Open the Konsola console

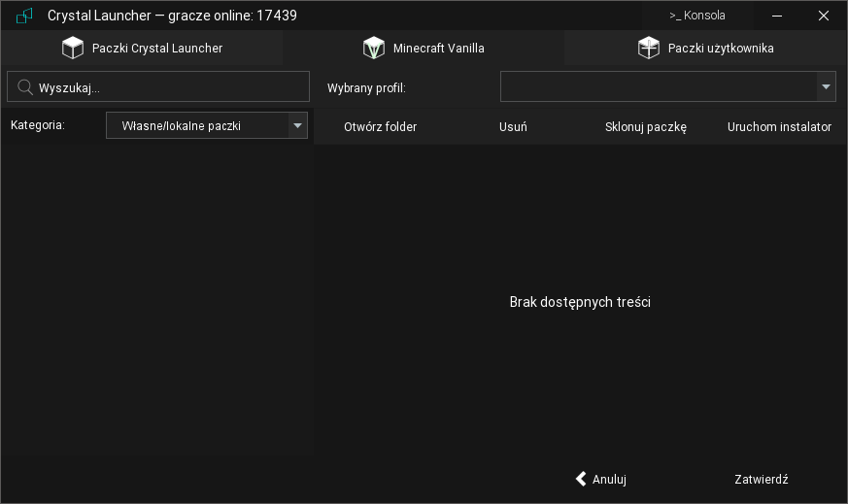(697, 16)
